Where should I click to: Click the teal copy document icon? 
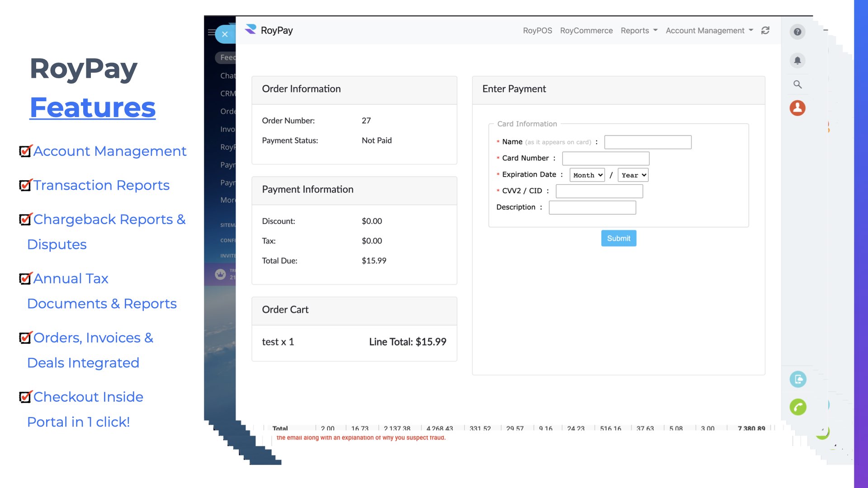[798, 379]
